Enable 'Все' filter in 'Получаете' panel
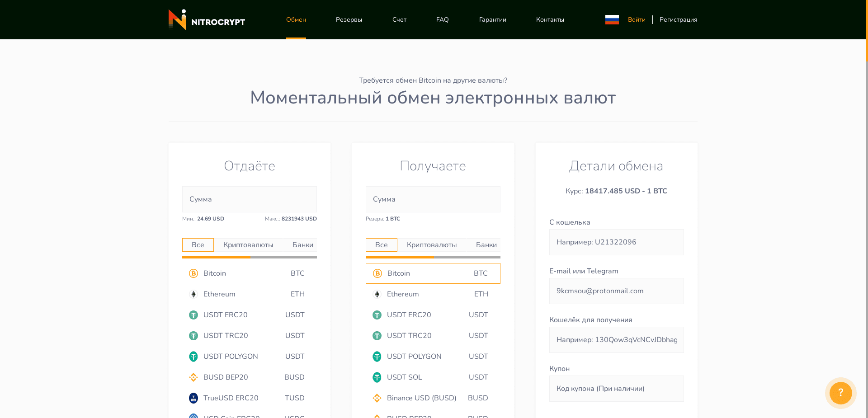Screen dimensions: 868x418 [x=381, y=244]
